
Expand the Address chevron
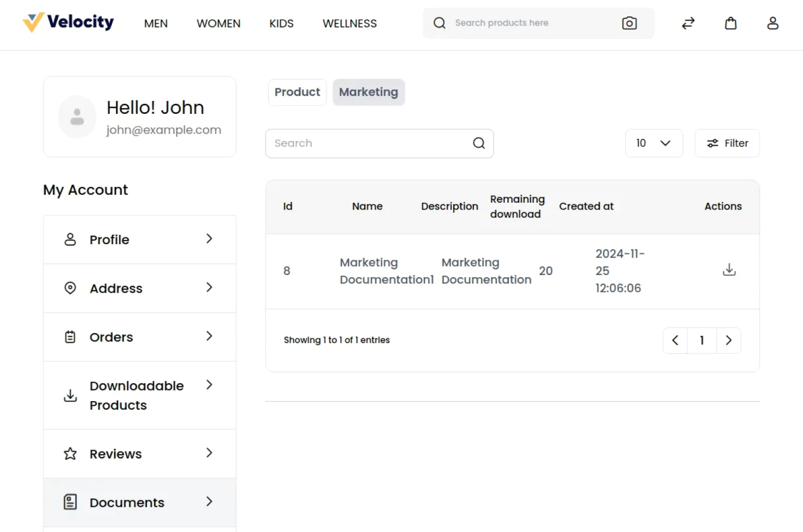coord(209,287)
